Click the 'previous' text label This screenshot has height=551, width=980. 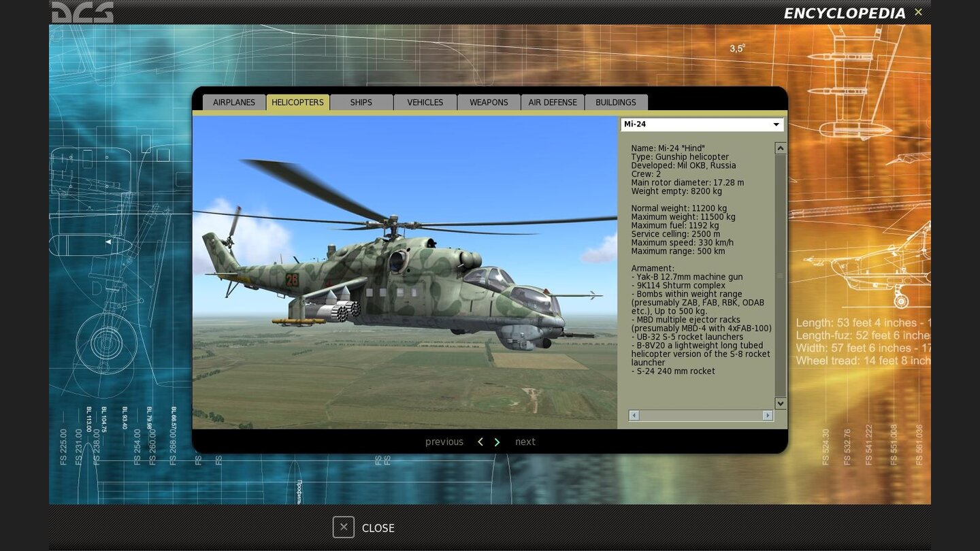pos(444,442)
